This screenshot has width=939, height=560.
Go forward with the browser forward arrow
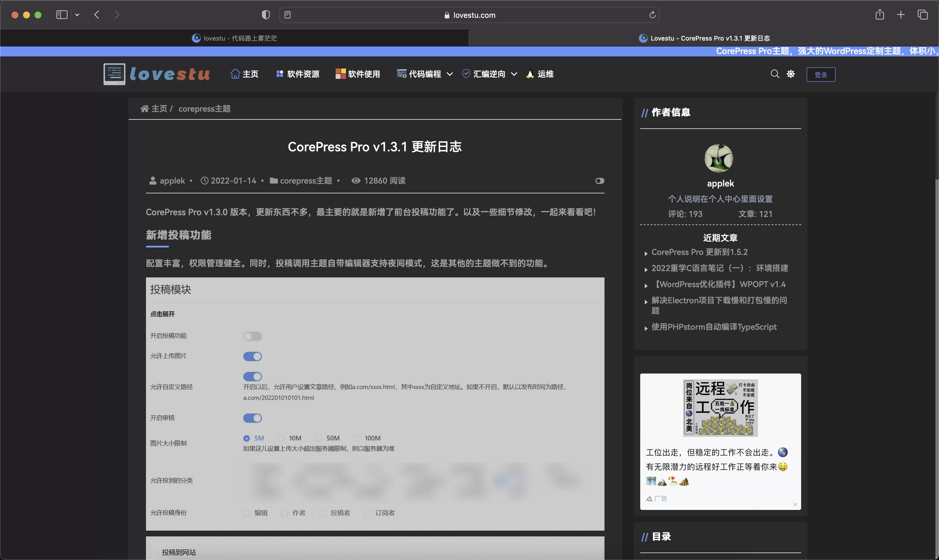pos(117,15)
